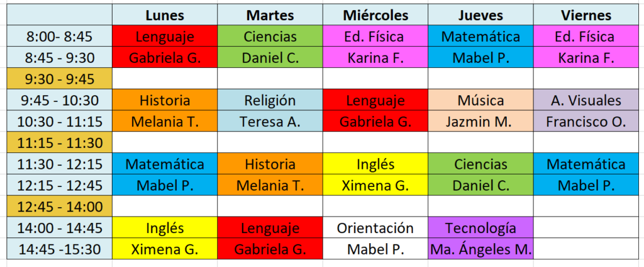Click the 12:45 - 14:00 lunch time cell
644x267 pixels.
point(60,206)
